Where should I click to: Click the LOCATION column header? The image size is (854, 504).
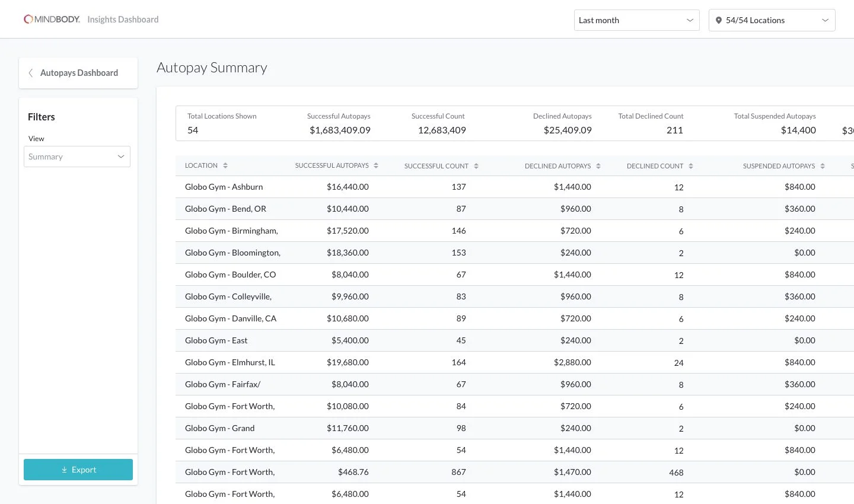pyautogui.click(x=201, y=165)
